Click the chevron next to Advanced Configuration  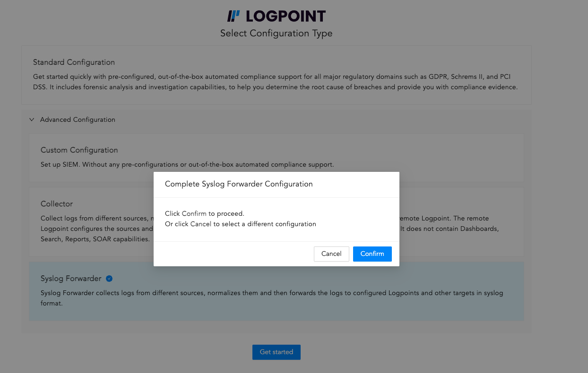(x=32, y=119)
